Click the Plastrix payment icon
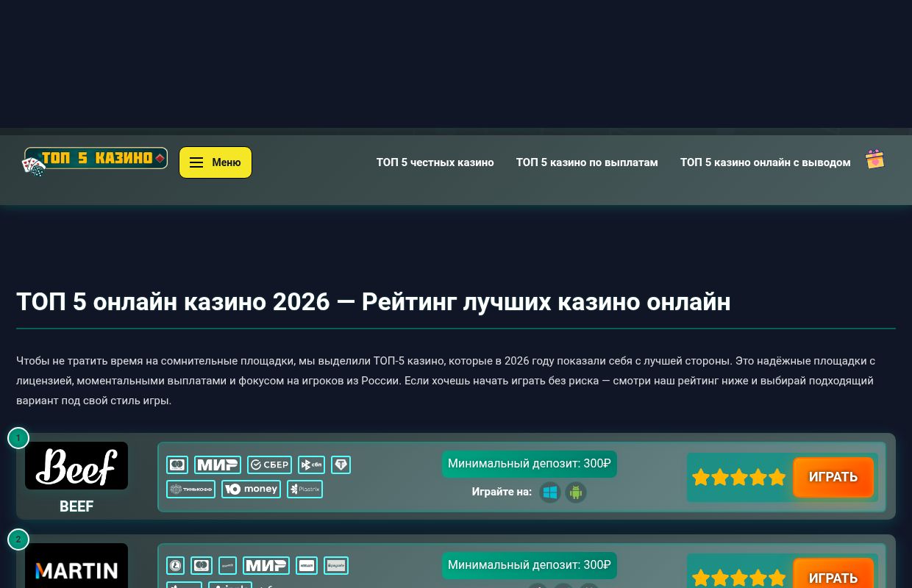Screen dimensions: 912x588 coord(304,489)
